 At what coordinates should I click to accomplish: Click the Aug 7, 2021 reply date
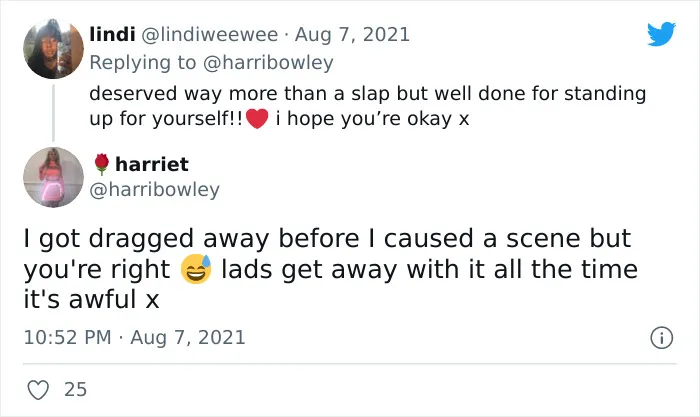[352, 34]
